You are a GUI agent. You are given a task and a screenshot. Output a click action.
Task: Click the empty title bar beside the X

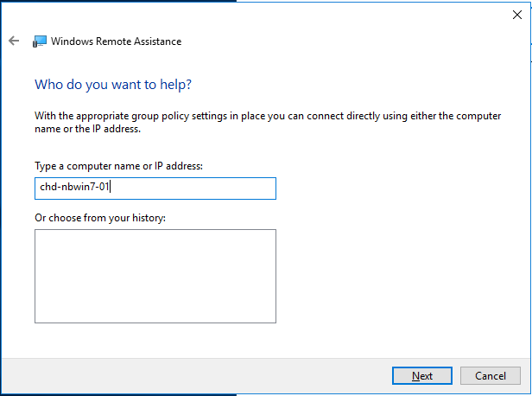coord(373,15)
